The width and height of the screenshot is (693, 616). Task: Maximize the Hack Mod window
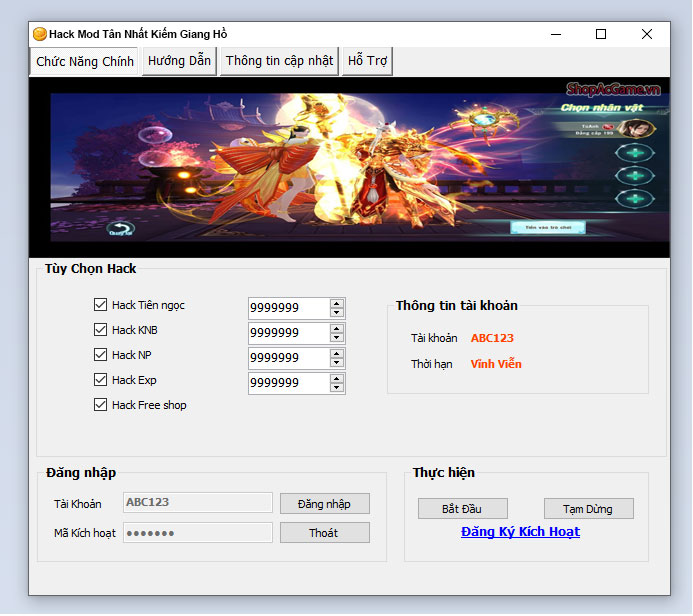tap(601, 34)
